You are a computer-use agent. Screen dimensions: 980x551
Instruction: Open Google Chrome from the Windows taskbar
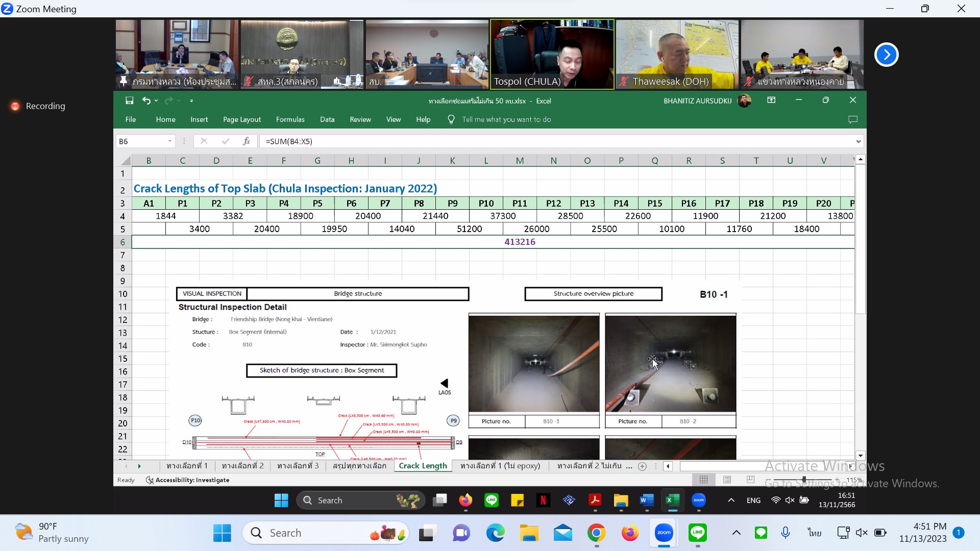[x=596, y=533]
